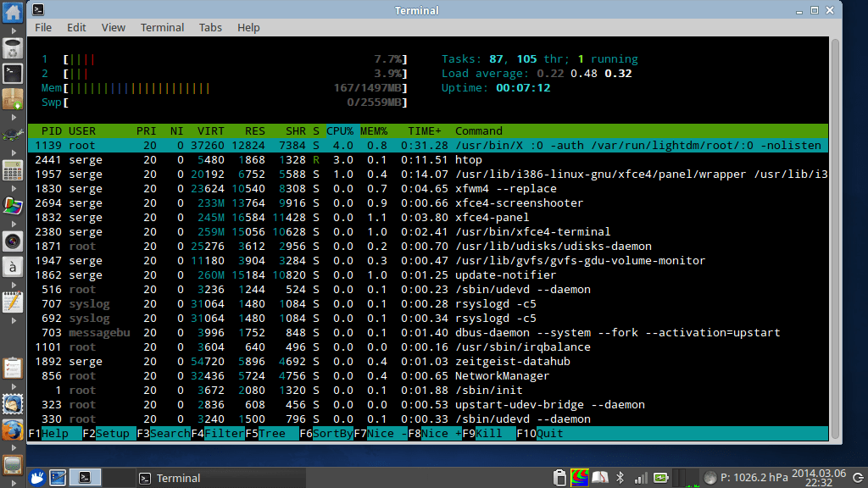Screen dimensions: 868x488
Task: Click the moon weather icon in the panel
Action: pos(709,478)
